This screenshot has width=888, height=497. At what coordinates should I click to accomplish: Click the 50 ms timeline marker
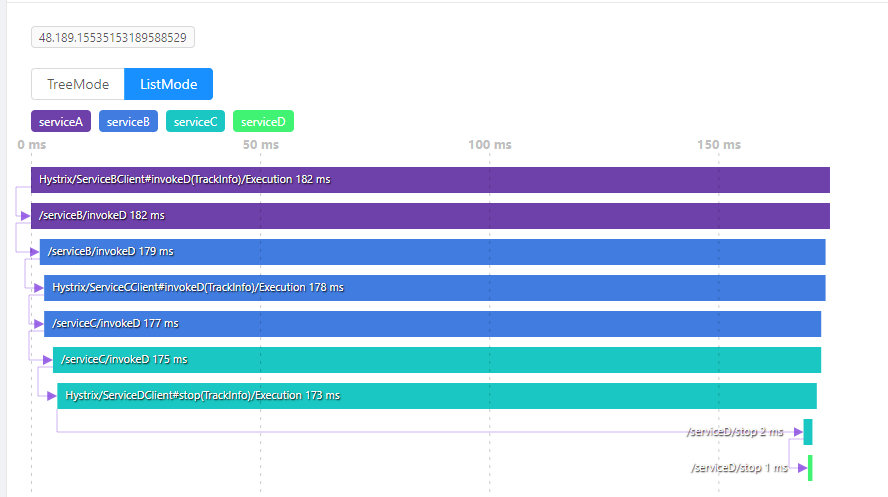point(260,145)
